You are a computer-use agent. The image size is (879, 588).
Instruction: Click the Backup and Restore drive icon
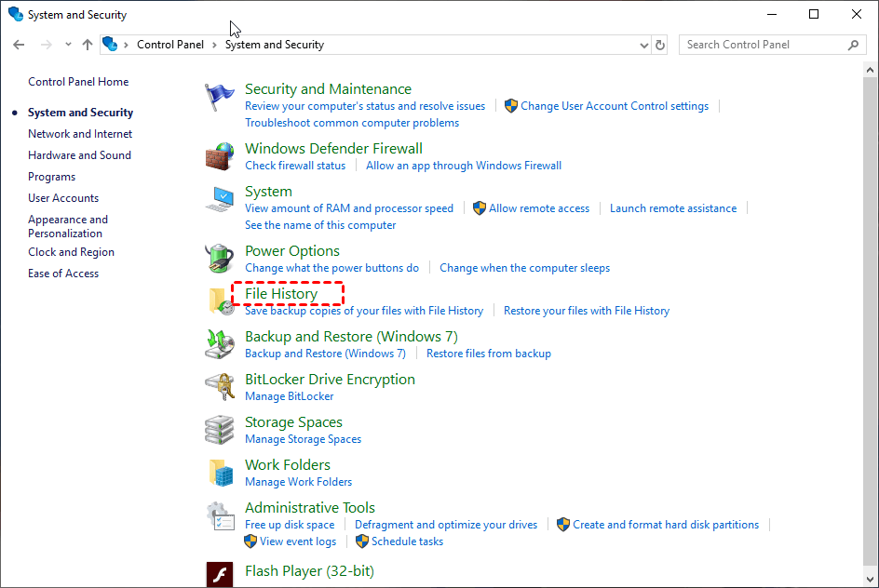[x=219, y=344]
